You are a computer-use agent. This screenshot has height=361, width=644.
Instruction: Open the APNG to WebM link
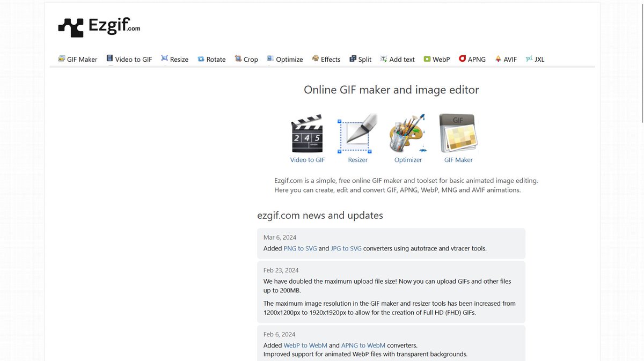363,345
